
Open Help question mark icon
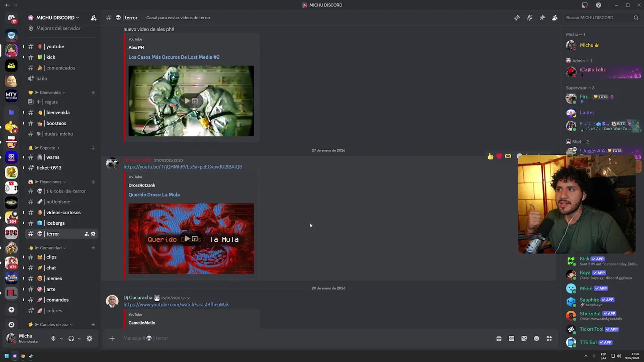click(x=598, y=5)
